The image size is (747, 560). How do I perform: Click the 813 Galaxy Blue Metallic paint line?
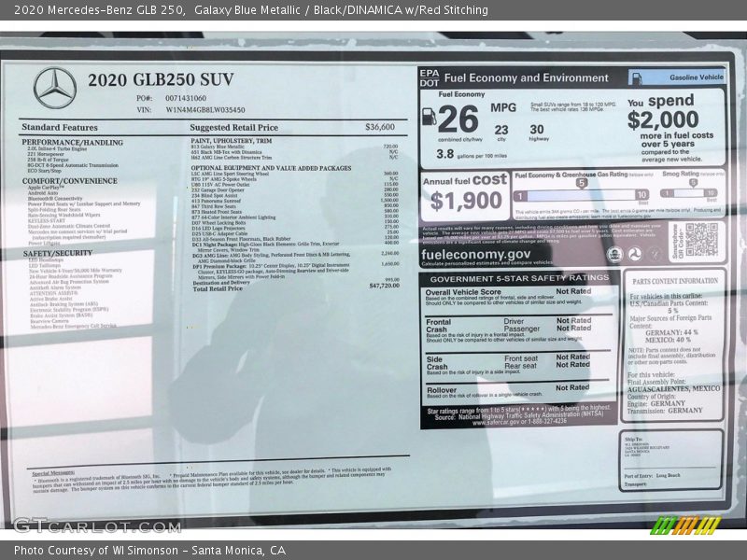pyautogui.click(x=218, y=147)
